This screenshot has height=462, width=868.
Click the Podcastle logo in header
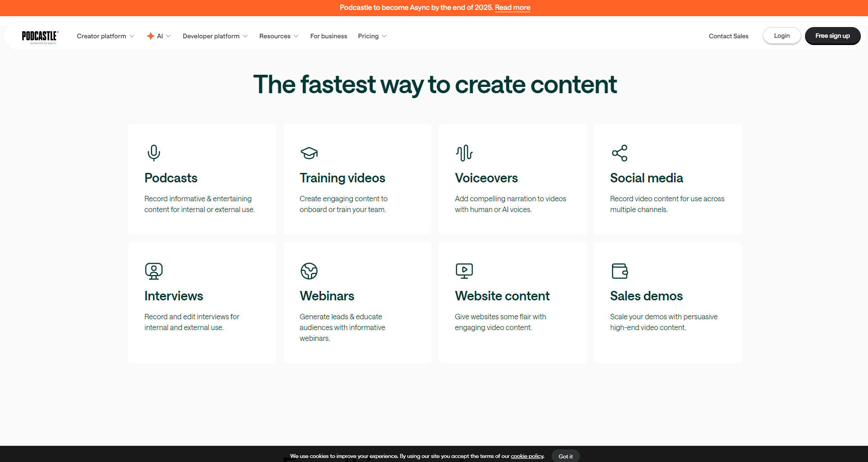pos(40,36)
